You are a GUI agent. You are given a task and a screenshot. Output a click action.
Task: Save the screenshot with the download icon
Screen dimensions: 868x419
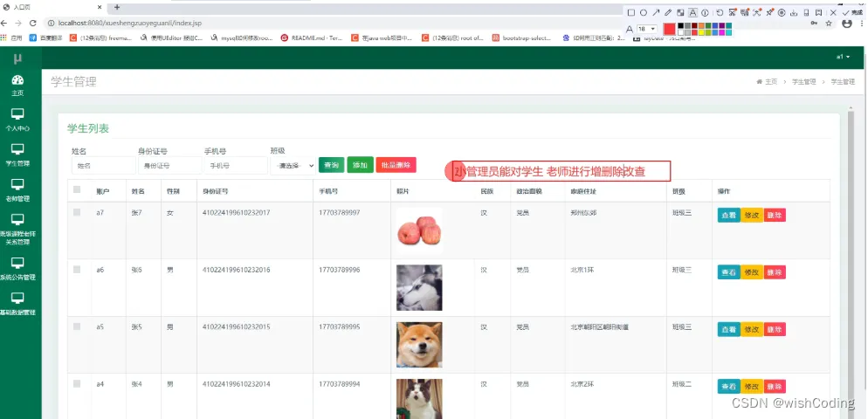coord(794,13)
